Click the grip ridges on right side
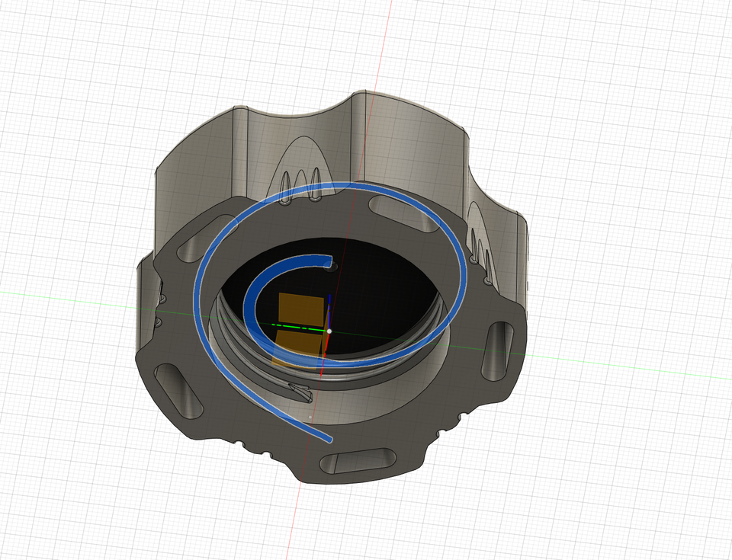732x560 pixels. click(480, 240)
